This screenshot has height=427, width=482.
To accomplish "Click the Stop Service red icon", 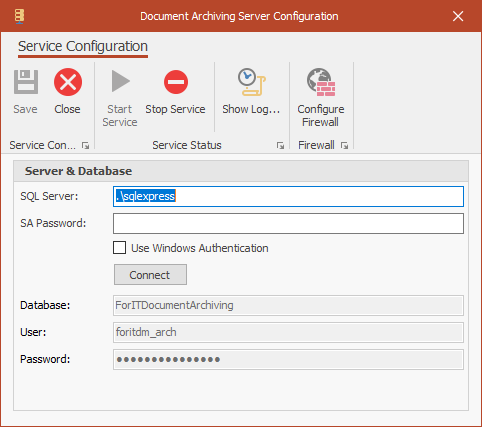I will (176, 82).
